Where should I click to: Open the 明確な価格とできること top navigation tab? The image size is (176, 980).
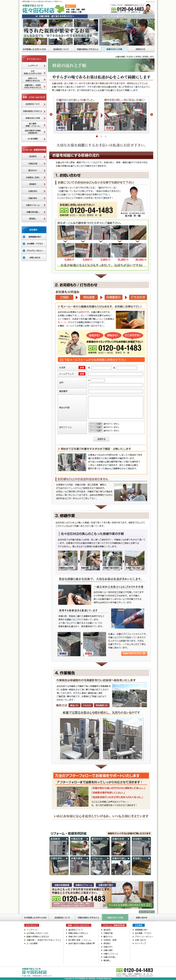[x=88, y=49]
